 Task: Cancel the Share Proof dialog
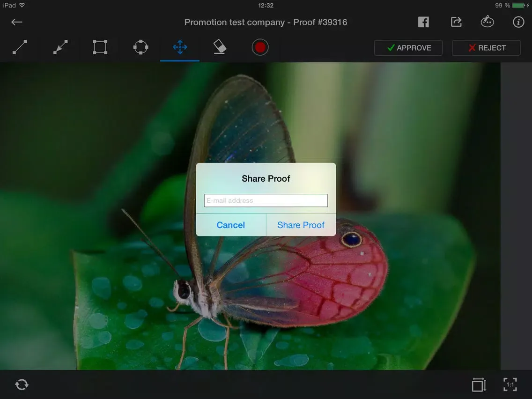point(231,225)
